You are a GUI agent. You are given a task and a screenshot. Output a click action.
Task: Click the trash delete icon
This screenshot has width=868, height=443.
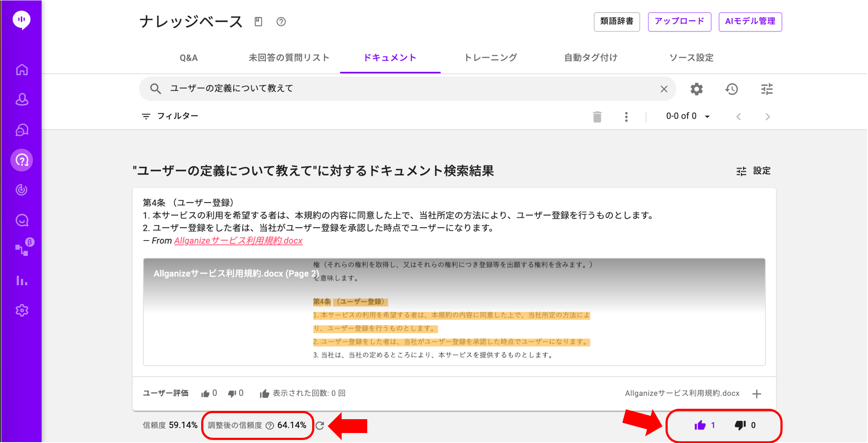coord(597,117)
